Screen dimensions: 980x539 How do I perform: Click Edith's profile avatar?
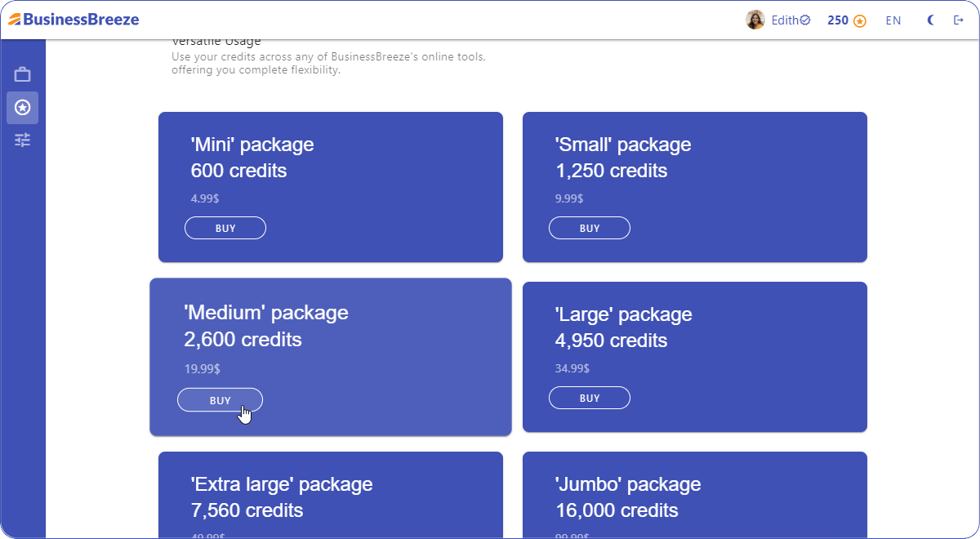pos(755,19)
